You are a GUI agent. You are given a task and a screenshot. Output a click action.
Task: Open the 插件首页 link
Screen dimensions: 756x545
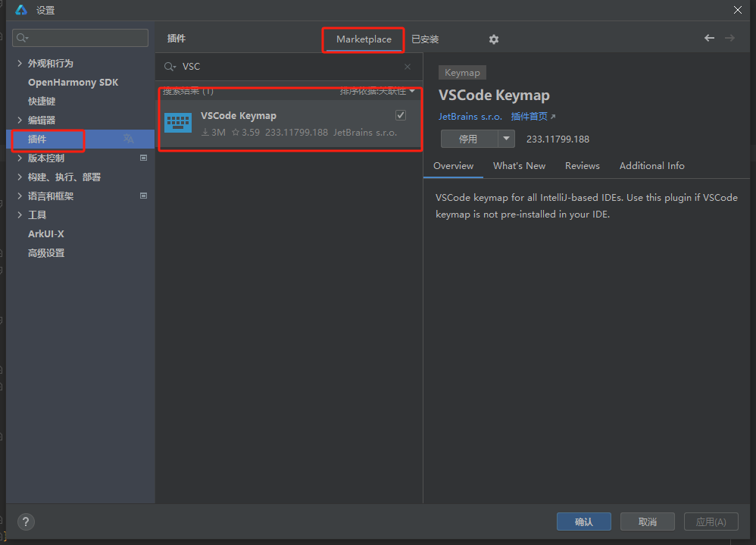click(533, 117)
